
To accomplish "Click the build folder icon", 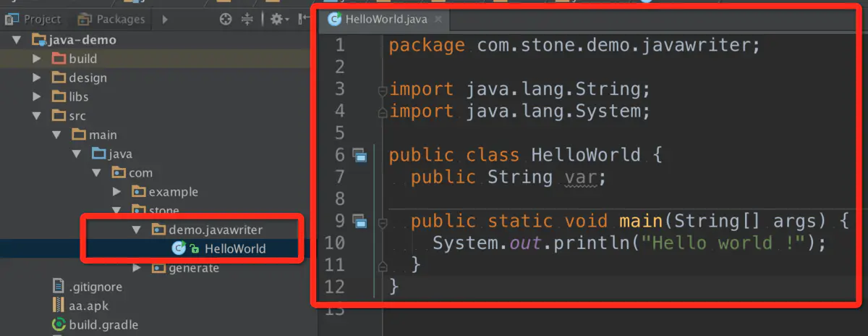I will (59, 59).
